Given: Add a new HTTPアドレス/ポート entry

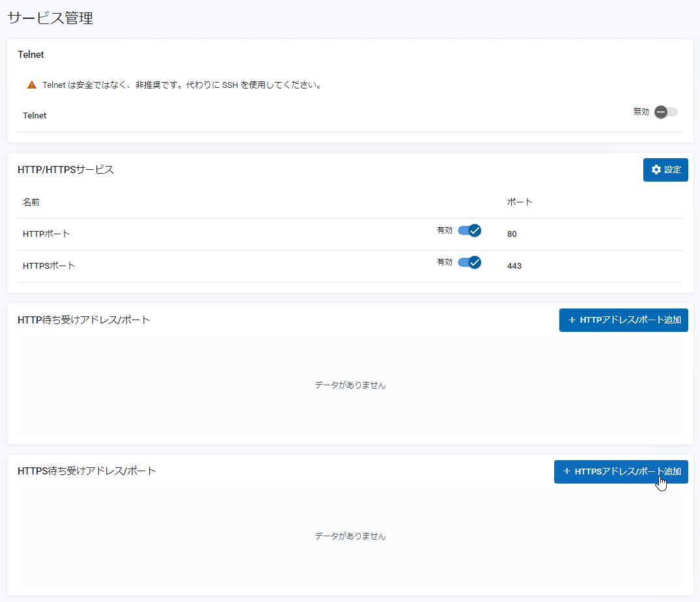Looking at the screenshot, I should [623, 320].
